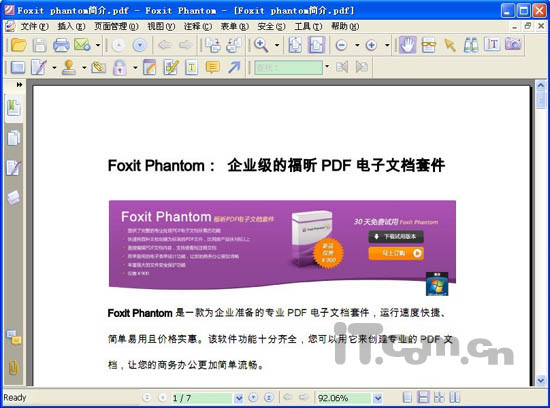
Task: Open the page number dropdown in status bar
Action: coord(239,398)
